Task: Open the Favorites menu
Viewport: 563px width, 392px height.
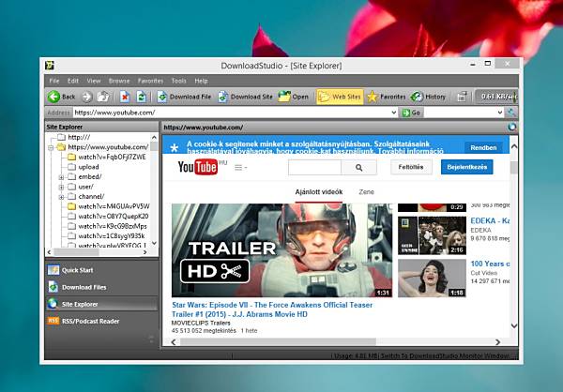Action: [x=150, y=81]
